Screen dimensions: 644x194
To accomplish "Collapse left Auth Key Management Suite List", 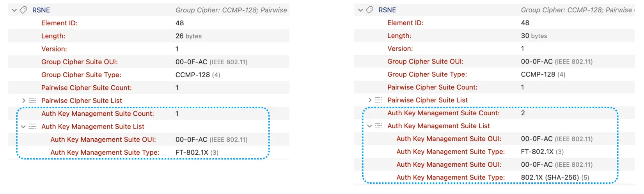I will point(23,127).
